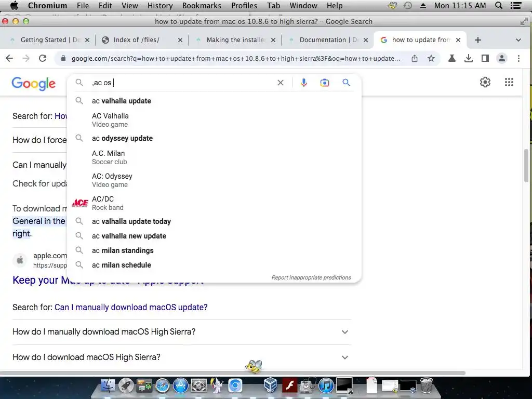This screenshot has height=399, width=532.
Task: Open the downloads toolbar icon
Action: tap(469, 58)
